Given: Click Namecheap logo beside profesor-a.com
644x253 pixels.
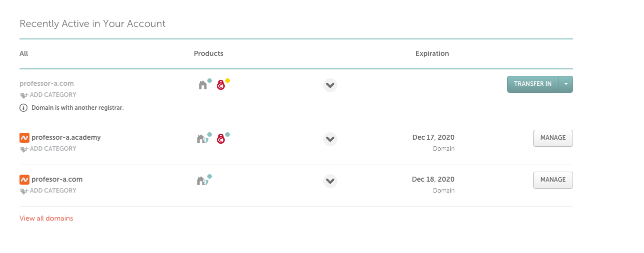Looking at the screenshot, I should pos(24,179).
